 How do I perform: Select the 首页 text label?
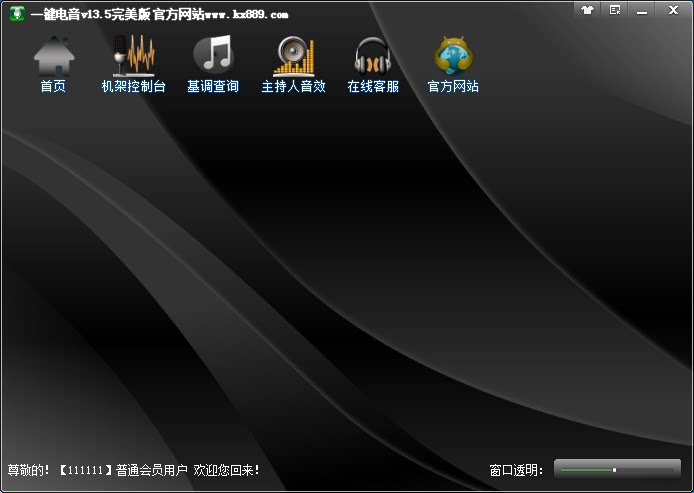click(53, 86)
